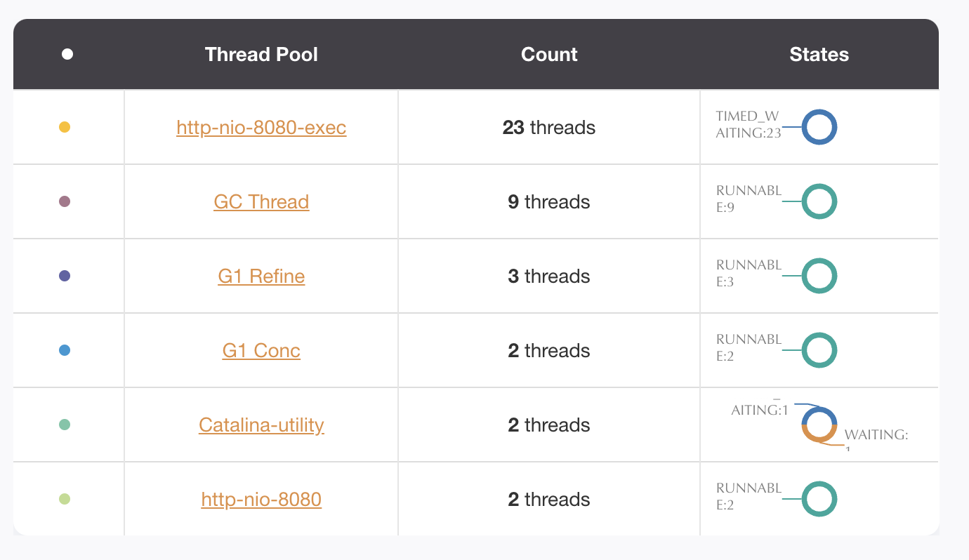
Task: Click the http-nio-8080-exec donut chart
Action: click(x=819, y=128)
